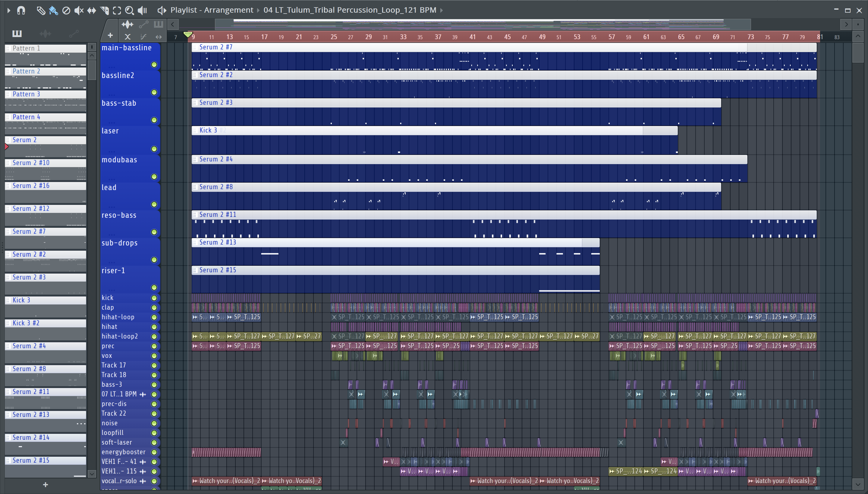Image resolution: width=868 pixels, height=494 pixels.
Task: Click the horizontal overview scrollbar thumb
Action: point(483,24)
